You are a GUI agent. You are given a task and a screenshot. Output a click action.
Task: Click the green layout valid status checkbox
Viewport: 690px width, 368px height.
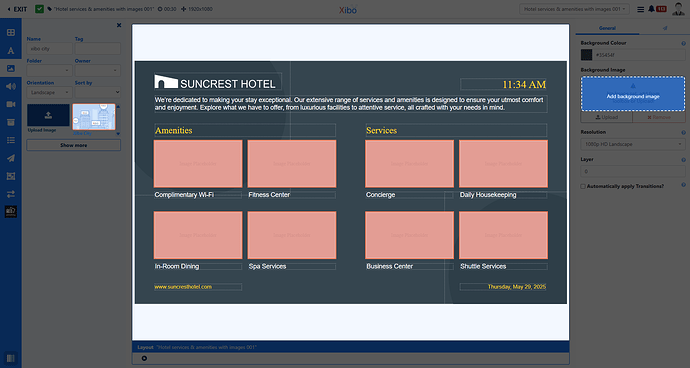39,9
